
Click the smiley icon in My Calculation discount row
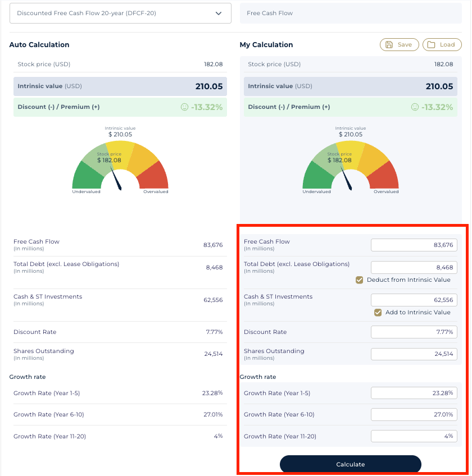click(415, 107)
